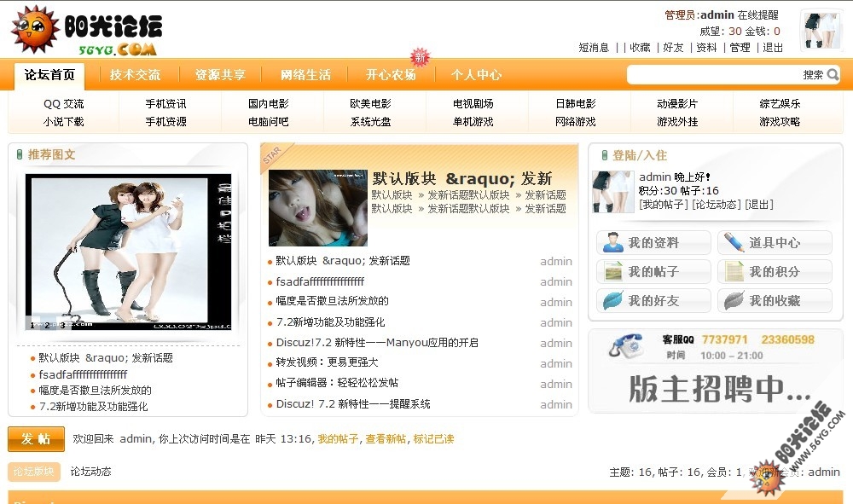This screenshot has width=853, height=504.
Task: Open 短消息 in header
Action: (x=594, y=48)
